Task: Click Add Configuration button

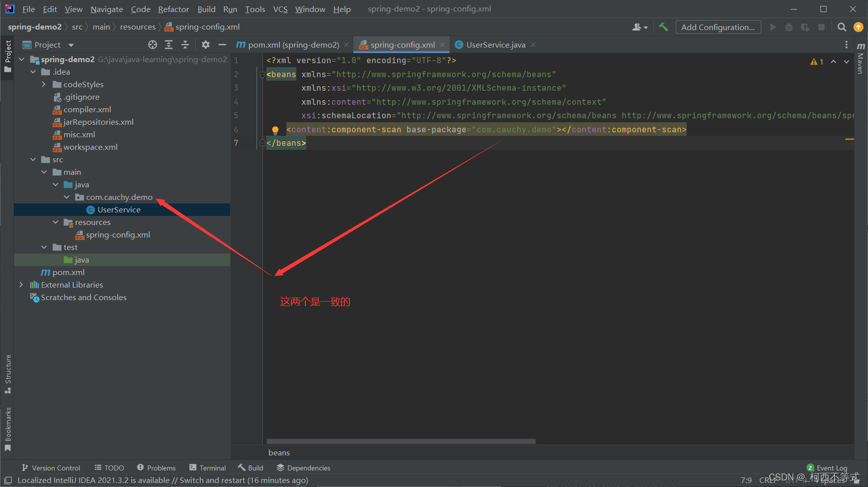Action: (x=718, y=27)
